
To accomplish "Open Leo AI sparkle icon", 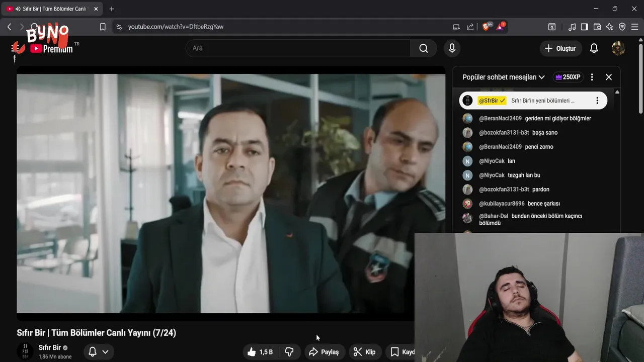I will tap(610, 27).
